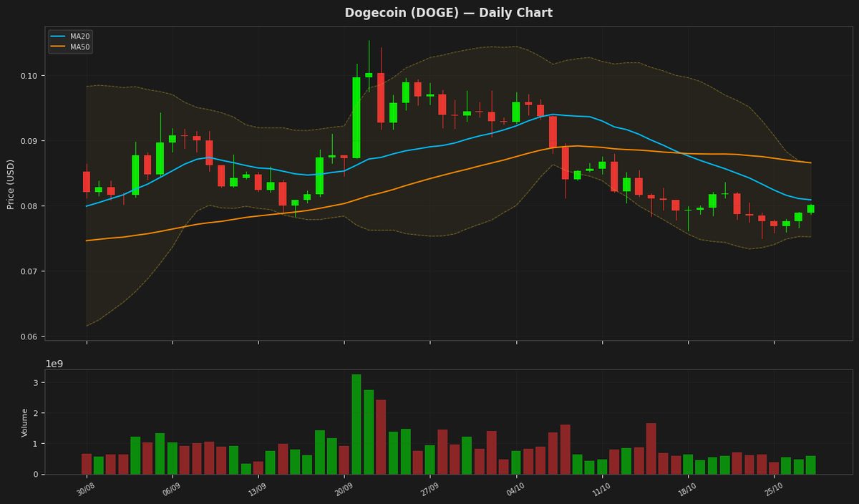
Task: Click the 13/09 date label
Action: coord(257,489)
